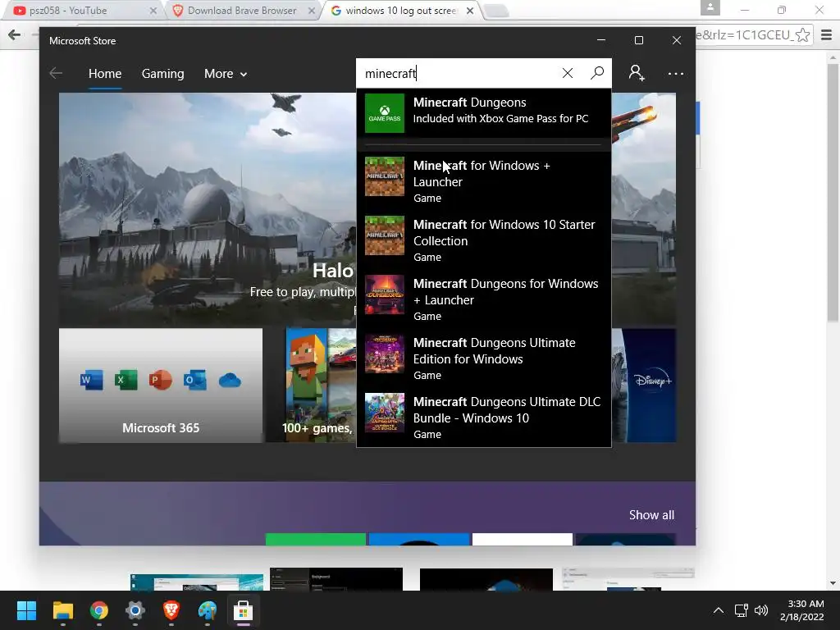This screenshot has height=630, width=840.
Task: Expand the More dropdown in Store
Action: [x=225, y=74]
